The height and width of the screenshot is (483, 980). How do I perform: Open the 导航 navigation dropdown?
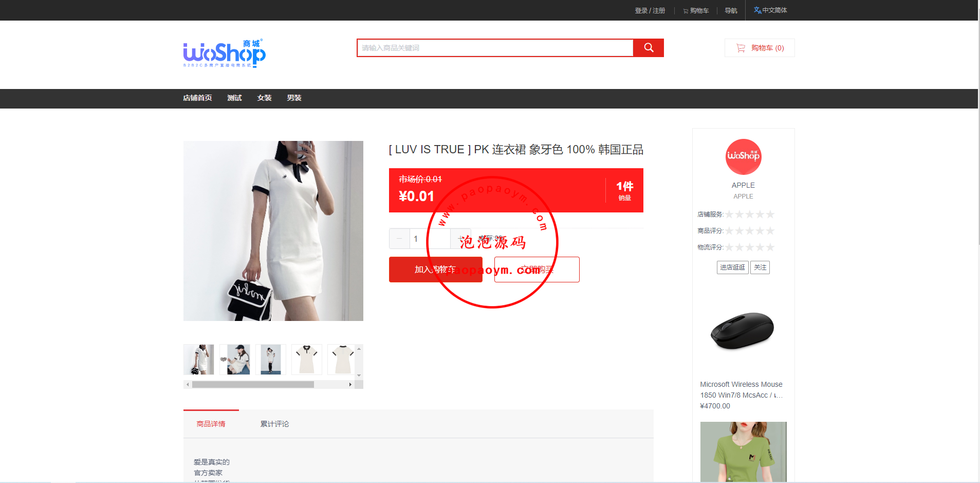click(x=731, y=11)
